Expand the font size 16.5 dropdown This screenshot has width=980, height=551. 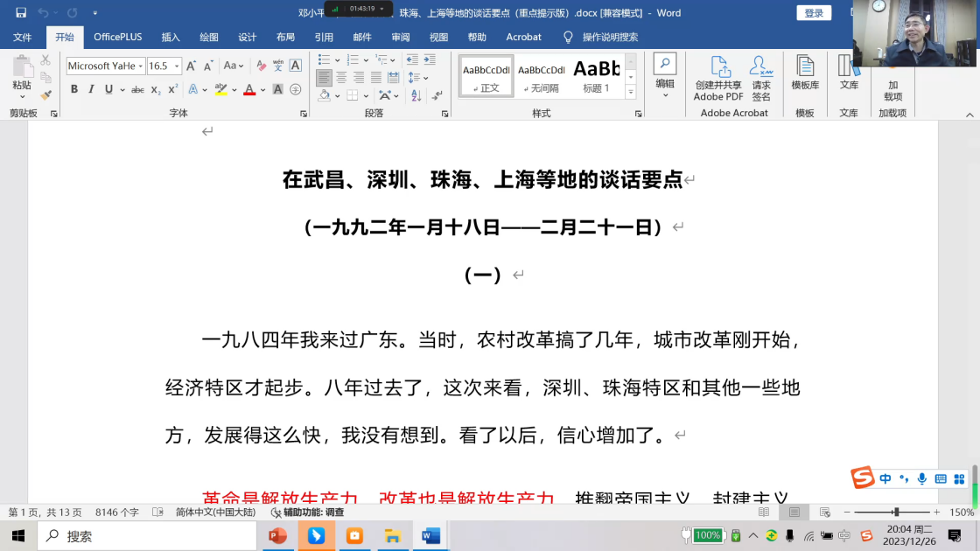177,66
